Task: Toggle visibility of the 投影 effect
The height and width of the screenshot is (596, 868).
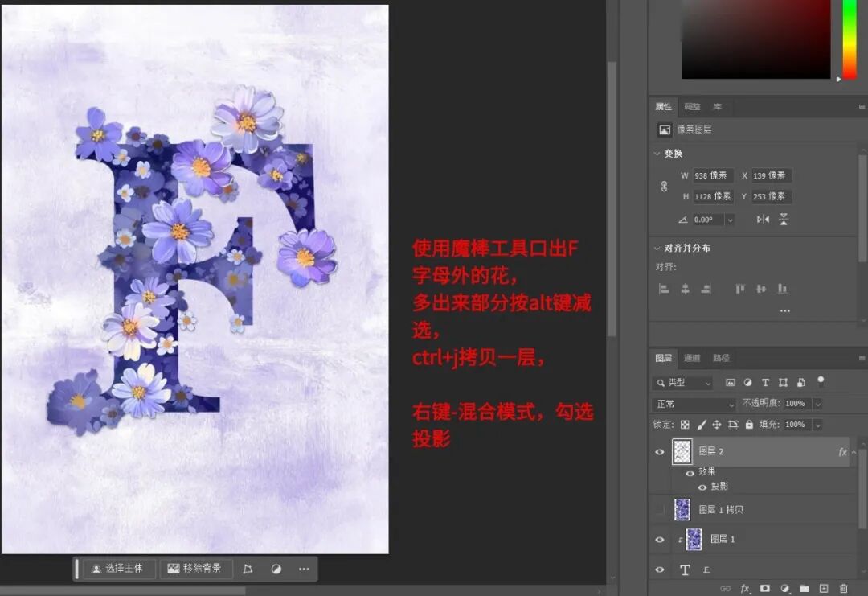Action: [x=702, y=487]
